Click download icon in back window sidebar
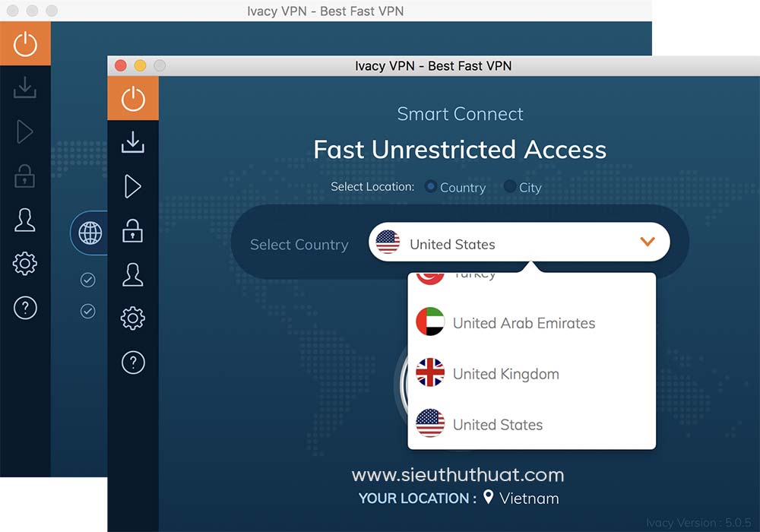Image resolution: width=760 pixels, height=532 pixels. click(x=25, y=87)
